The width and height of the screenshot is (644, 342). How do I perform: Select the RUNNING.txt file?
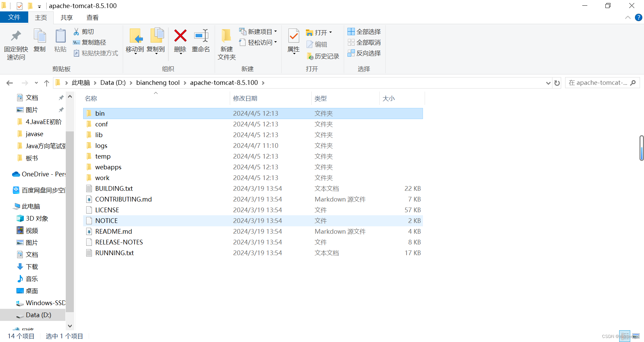[253, 253]
